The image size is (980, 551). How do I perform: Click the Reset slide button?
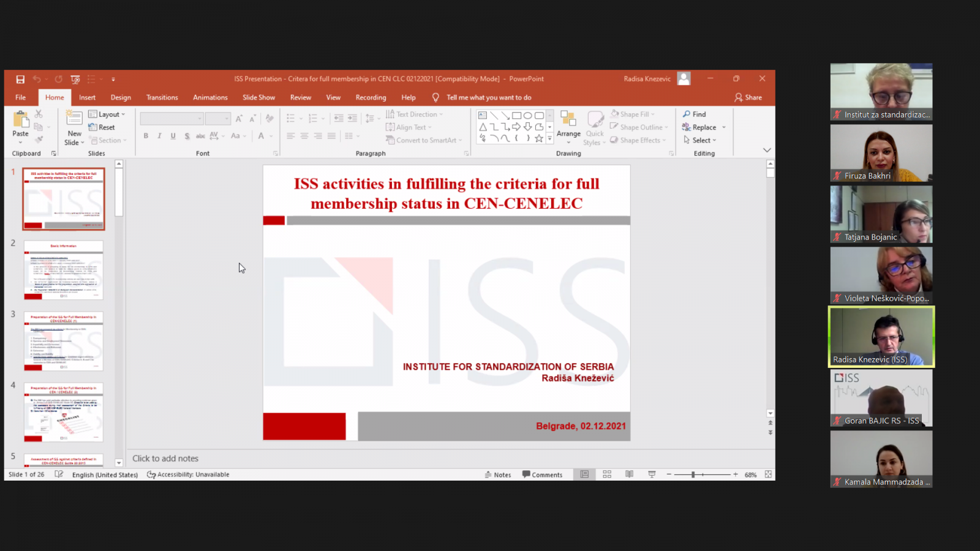coord(102,127)
